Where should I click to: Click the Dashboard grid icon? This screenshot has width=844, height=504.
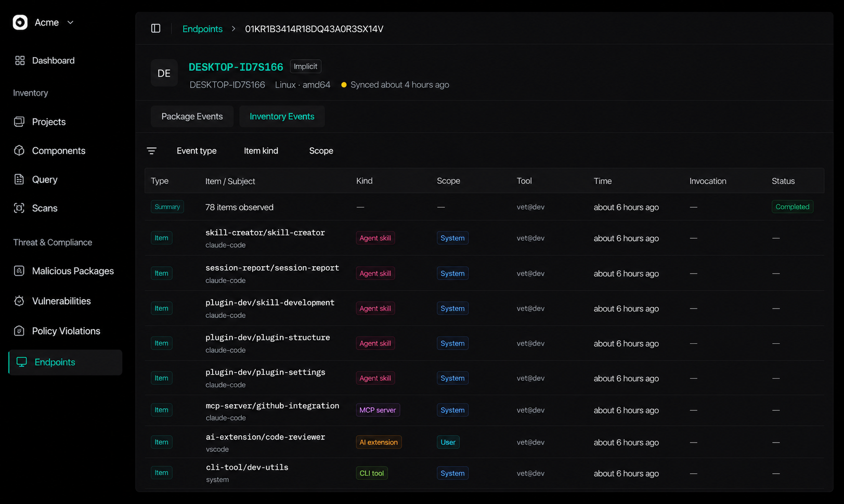pyautogui.click(x=20, y=61)
